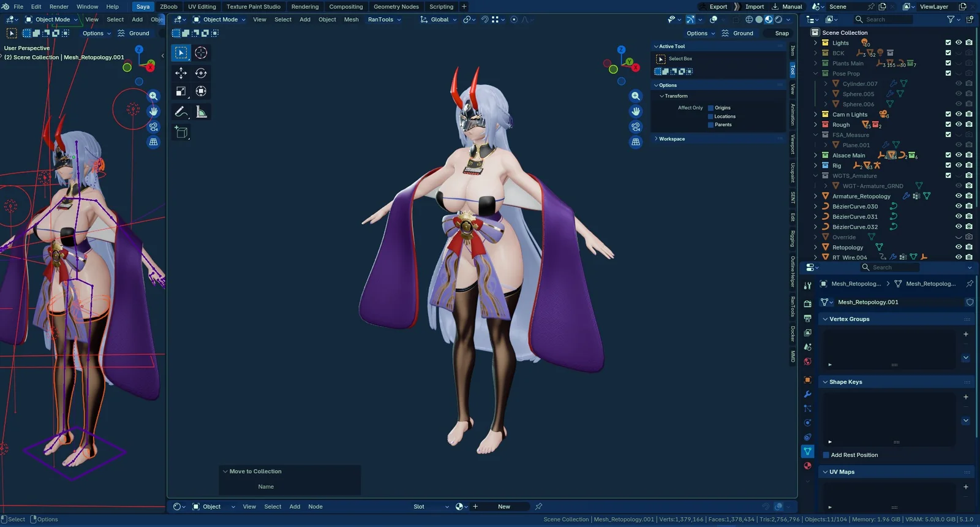Select the Transform tool
This screenshot has height=527, width=980.
point(201,91)
